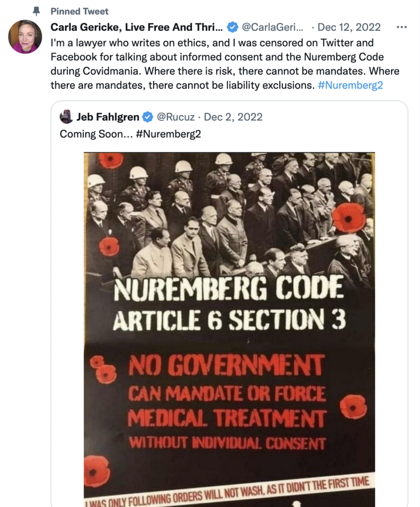Click the pin icon beside Pinned Tweet

click(36, 11)
